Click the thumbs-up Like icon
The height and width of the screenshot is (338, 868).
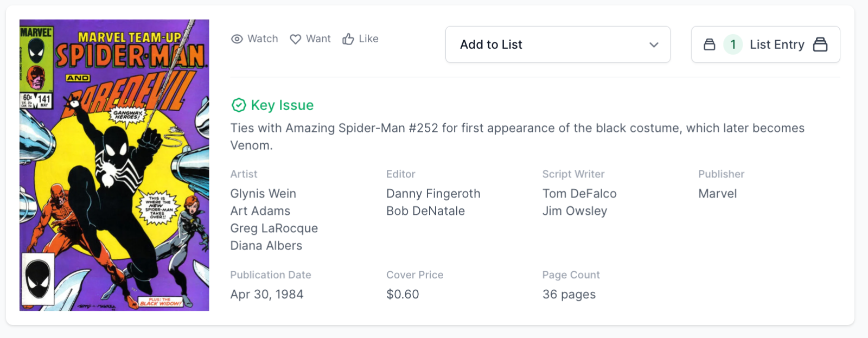[x=348, y=39]
